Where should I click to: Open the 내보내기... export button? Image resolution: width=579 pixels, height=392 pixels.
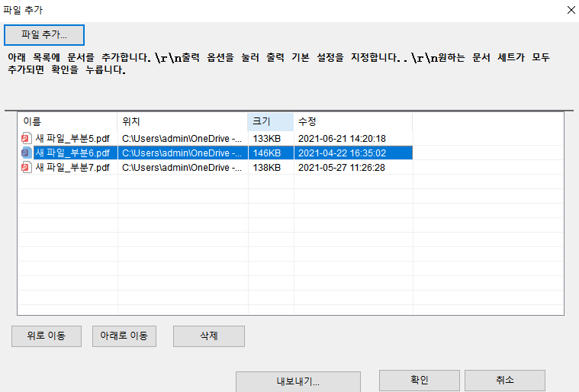[x=298, y=381]
